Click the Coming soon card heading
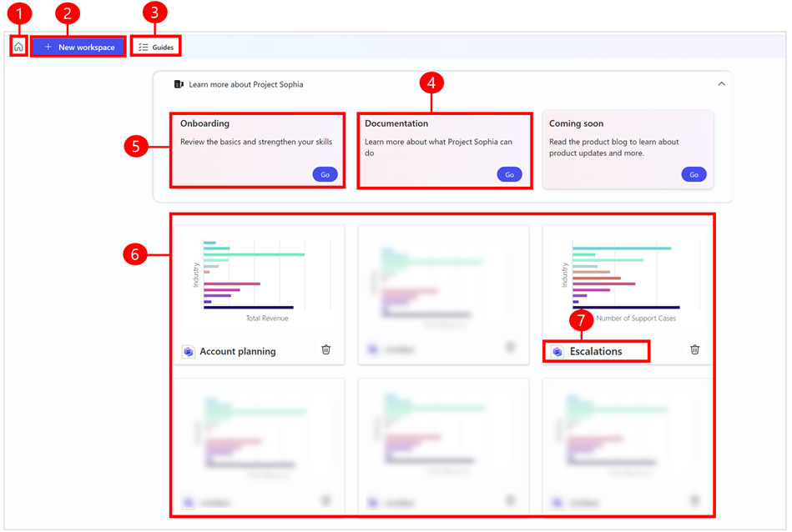 (577, 123)
